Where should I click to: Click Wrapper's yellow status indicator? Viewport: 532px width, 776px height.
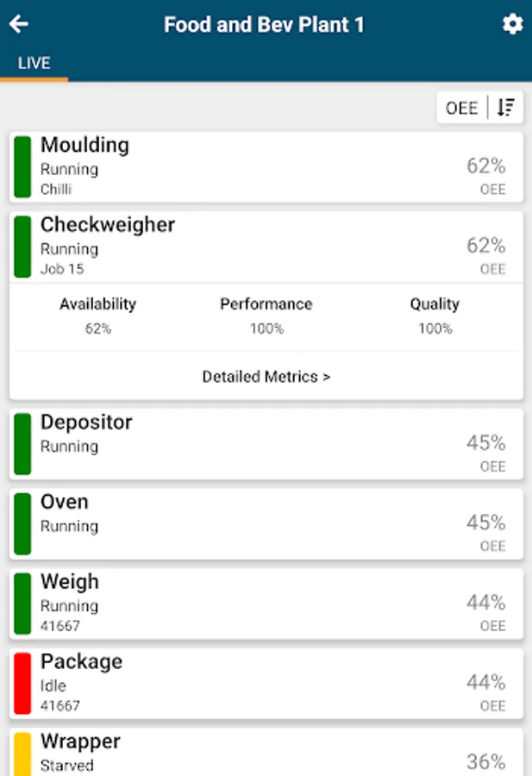tap(22, 754)
